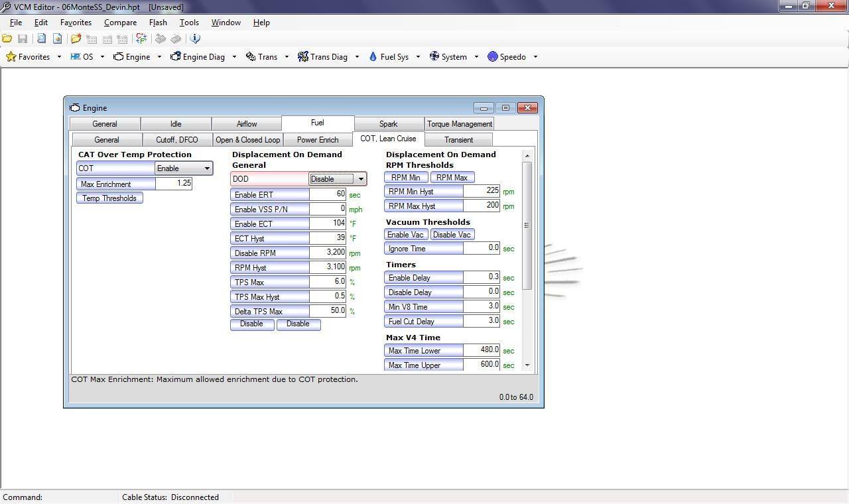
Task: Click the Enable Vac button
Action: coord(406,235)
